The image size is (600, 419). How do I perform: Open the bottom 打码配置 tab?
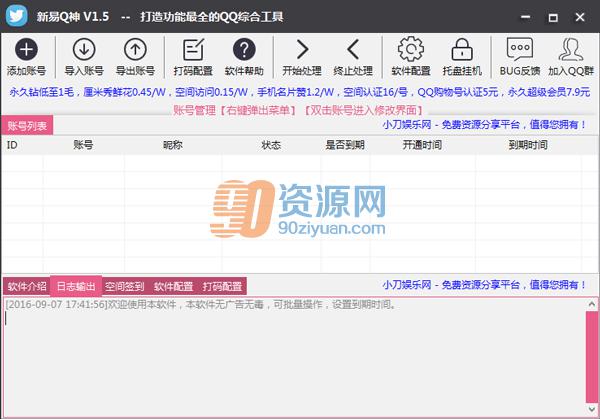coord(222,286)
